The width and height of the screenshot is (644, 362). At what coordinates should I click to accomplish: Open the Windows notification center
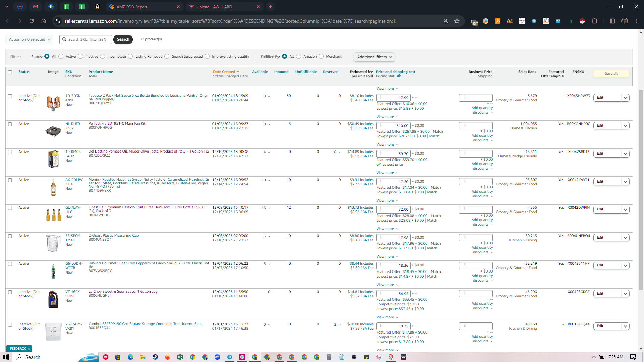pyautogui.click(x=633, y=357)
